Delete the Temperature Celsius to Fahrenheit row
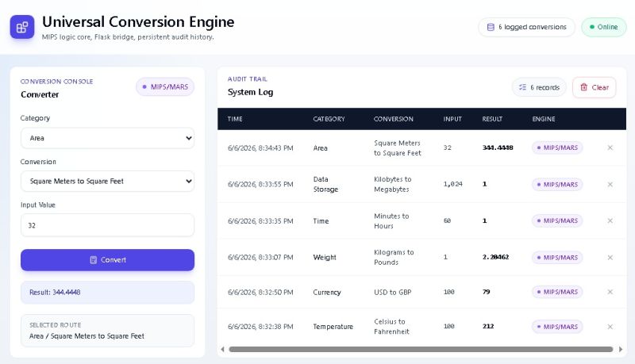The width and height of the screenshot is (635, 364). [x=610, y=327]
